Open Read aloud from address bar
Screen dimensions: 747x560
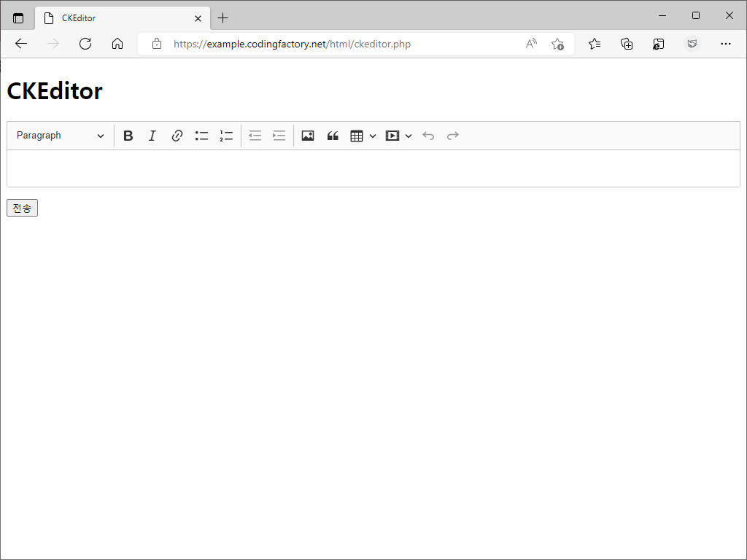pos(531,44)
